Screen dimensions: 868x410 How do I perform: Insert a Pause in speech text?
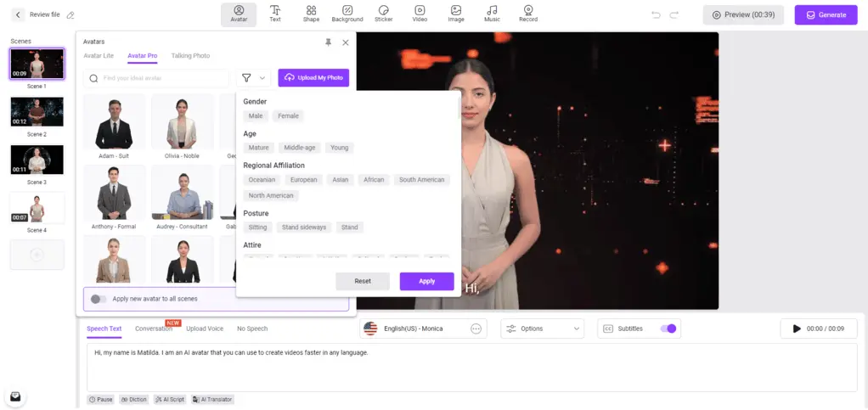[x=101, y=400]
